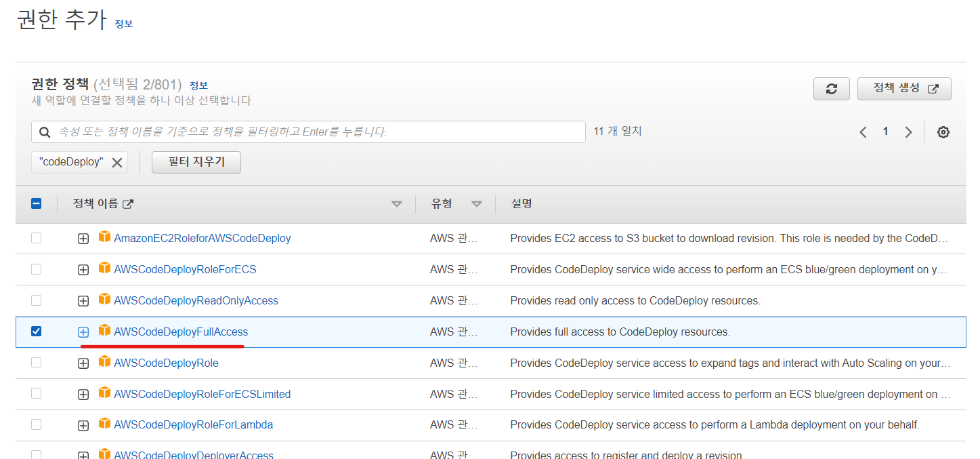Image resolution: width=980 pixels, height=459 pixels.
Task: Click orange box icon for AWSCodeDeployRoleForLambda
Action: tap(104, 424)
